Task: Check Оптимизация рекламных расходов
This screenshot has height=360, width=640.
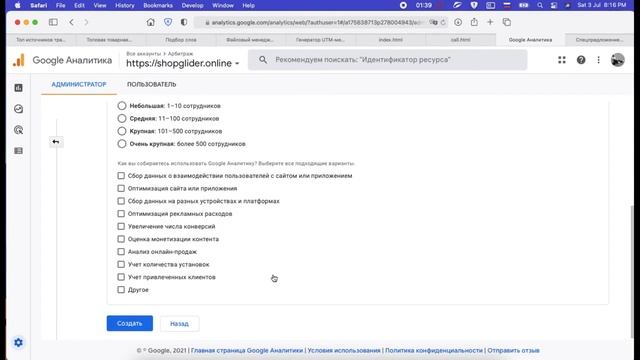Action: [121, 213]
